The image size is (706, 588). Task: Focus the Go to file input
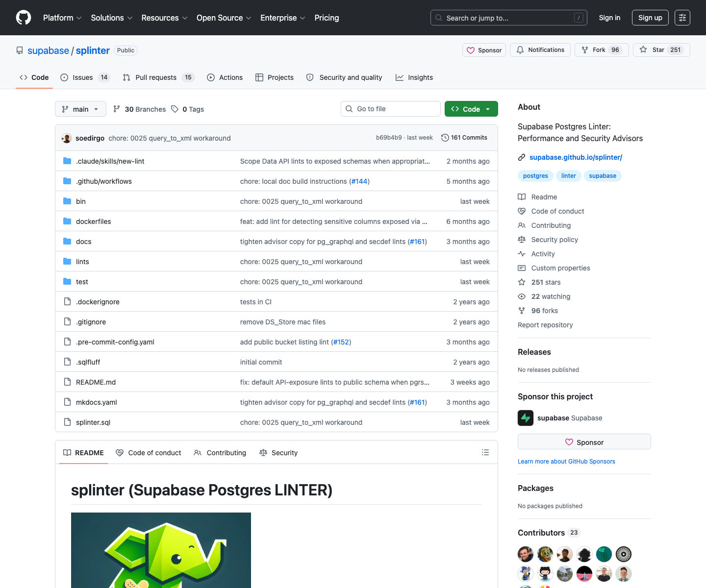coord(391,109)
